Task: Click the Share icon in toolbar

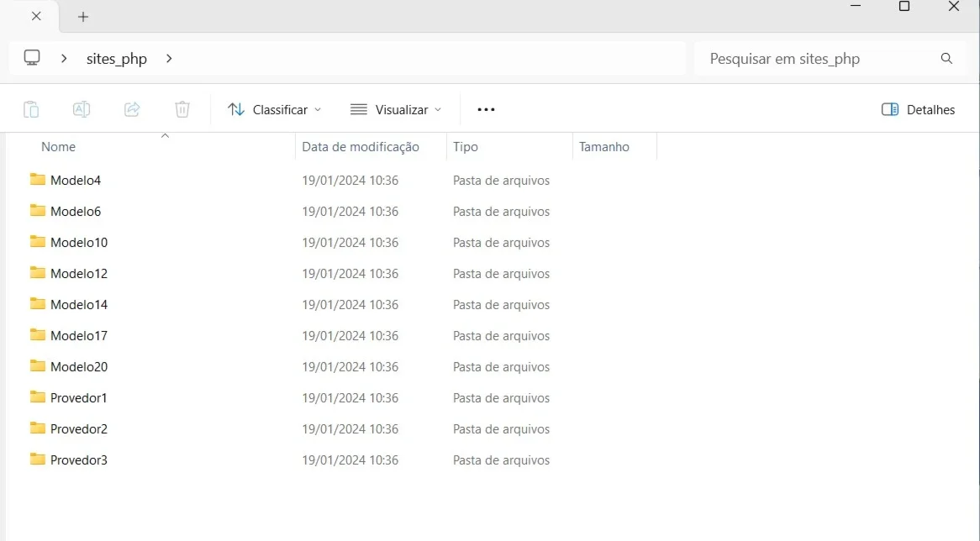Action: [132, 109]
